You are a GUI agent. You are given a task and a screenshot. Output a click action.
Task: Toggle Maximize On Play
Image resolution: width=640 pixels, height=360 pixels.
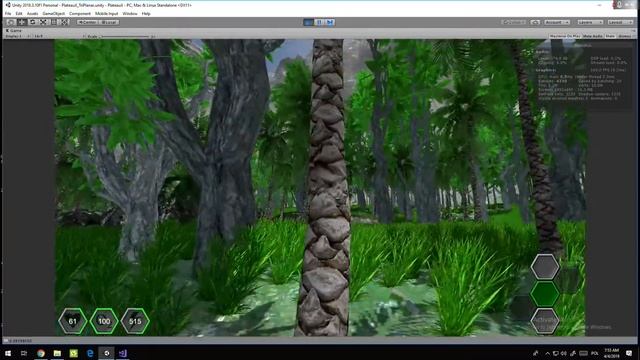pyautogui.click(x=564, y=36)
